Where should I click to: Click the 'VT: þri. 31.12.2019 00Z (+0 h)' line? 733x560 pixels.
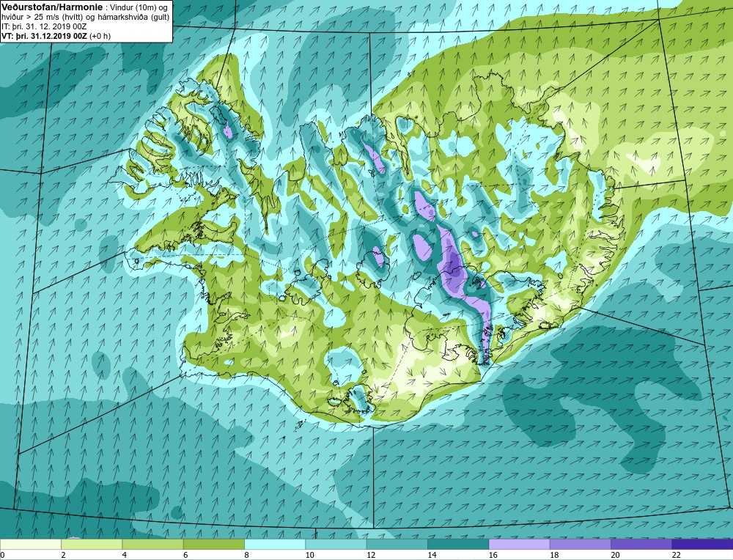click(x=56, y=36)
